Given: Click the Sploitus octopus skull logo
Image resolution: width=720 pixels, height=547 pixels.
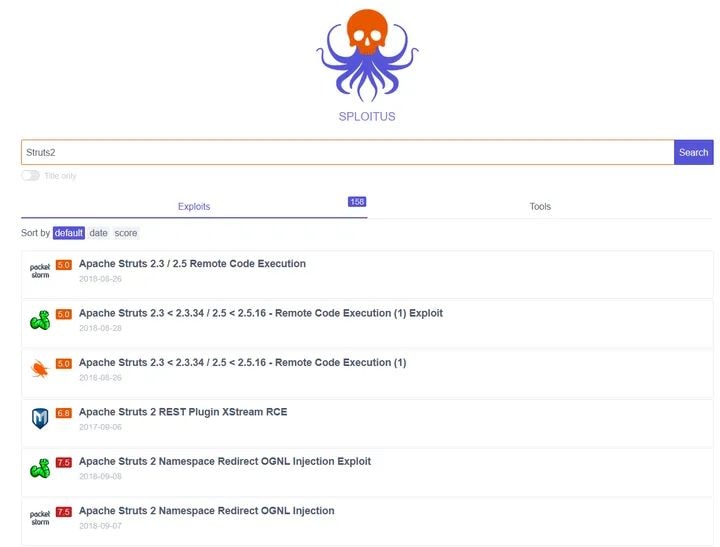Looking at the screenshot, I should (x=367, y=55).
